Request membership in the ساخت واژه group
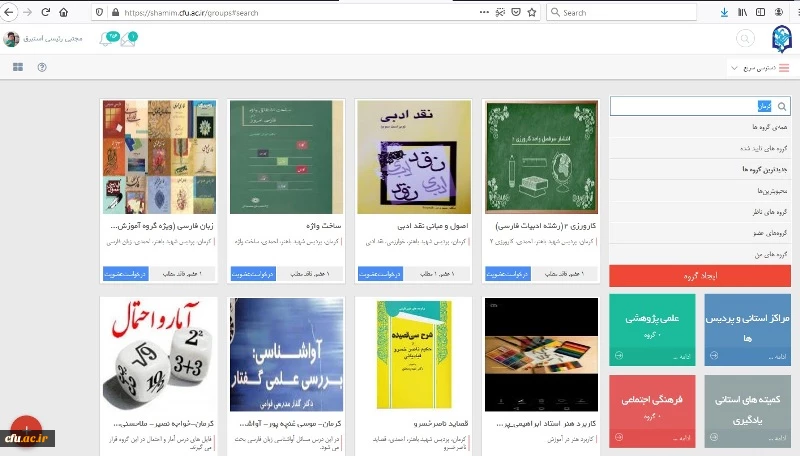Viewport: 800px width, 456px height. (x=252, y=273)
